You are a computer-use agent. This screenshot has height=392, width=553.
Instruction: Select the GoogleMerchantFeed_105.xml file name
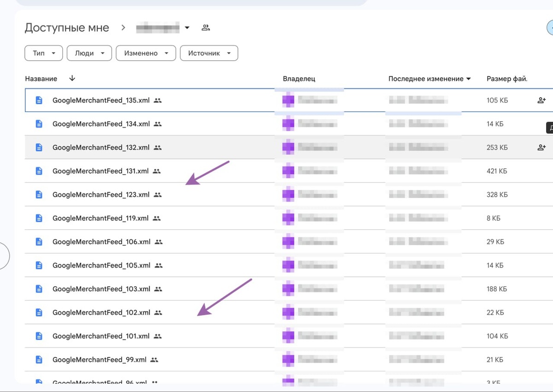tap(101, 265)
